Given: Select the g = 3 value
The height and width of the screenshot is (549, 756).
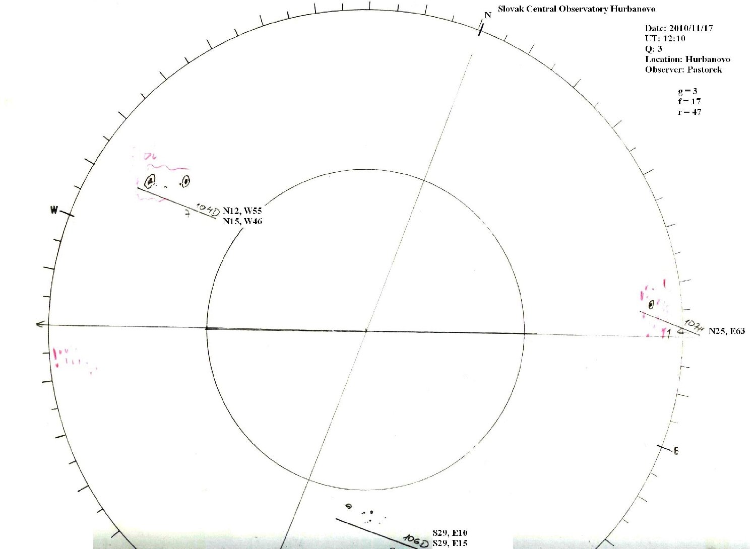Looking at the screenshot, I should [x=687, y=91].
